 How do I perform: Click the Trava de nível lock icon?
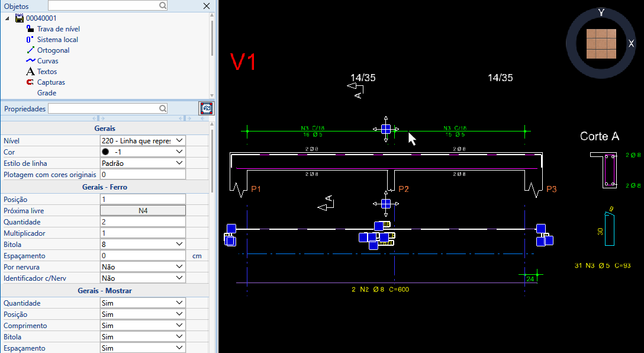(30, 29)
